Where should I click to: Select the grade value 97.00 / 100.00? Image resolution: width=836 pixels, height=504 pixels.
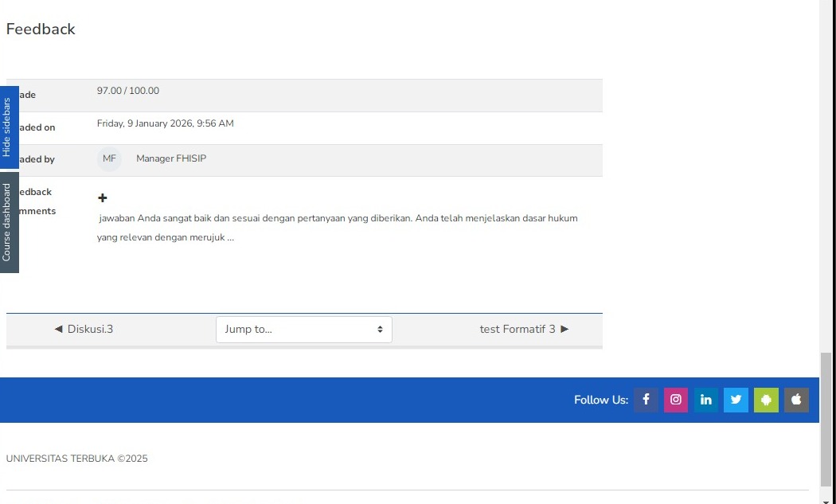[128, 91]
